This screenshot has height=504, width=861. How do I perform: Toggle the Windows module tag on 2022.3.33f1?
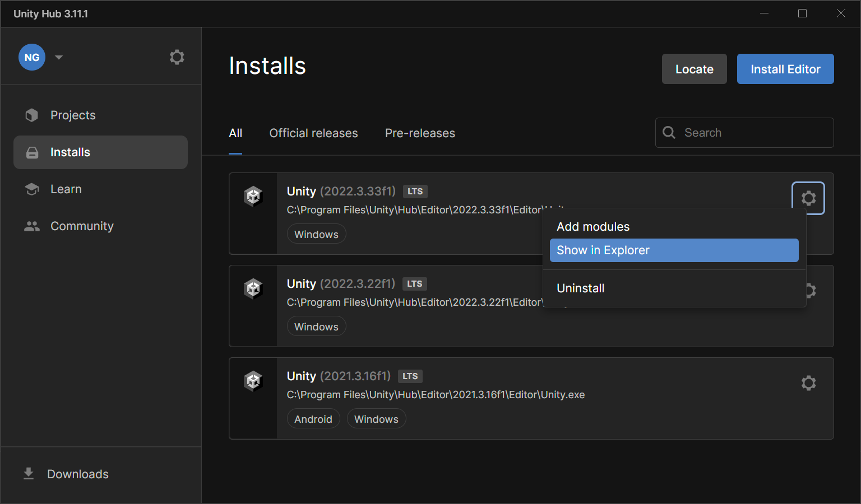[316, 234]
